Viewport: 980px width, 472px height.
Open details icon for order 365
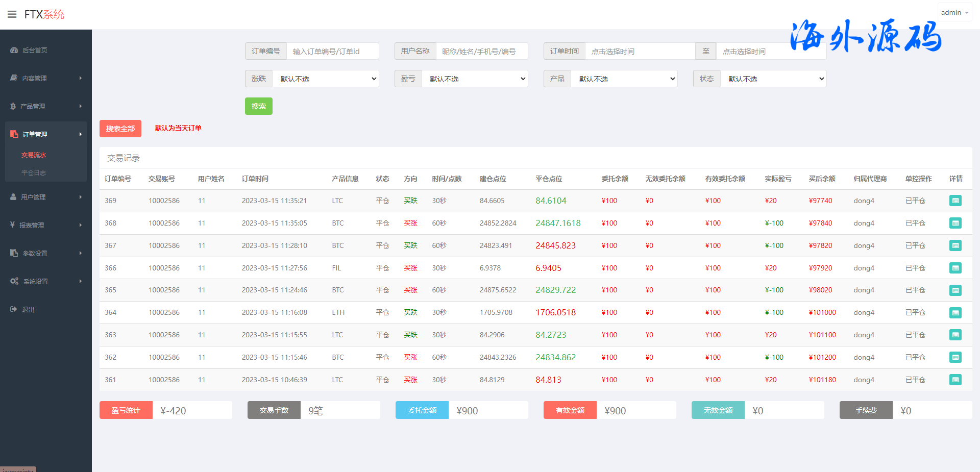(x=955, y=290)
